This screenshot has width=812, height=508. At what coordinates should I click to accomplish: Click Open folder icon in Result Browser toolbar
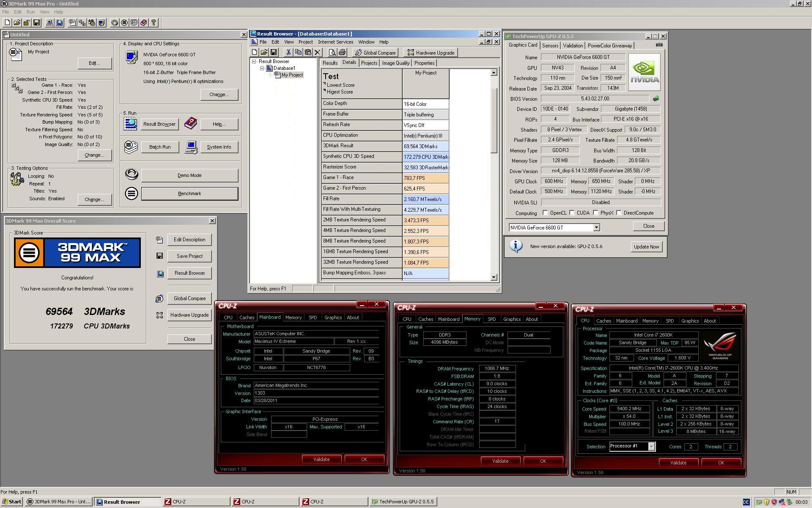point(264,52)
